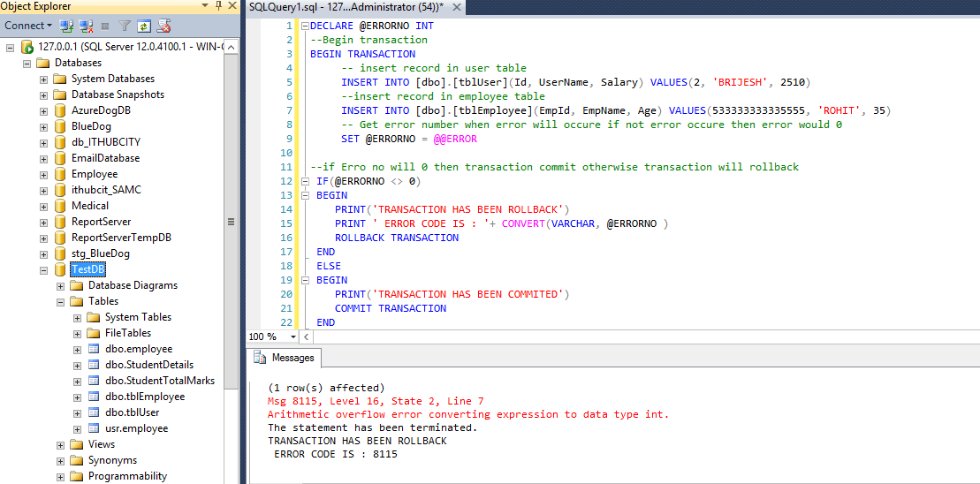The image size is (980, 484).
Task: Click the Filter funnel icon
Action: 125,26
